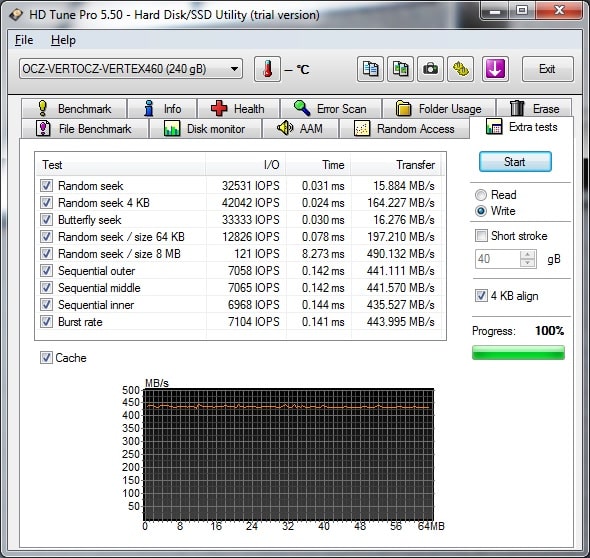Toggle the Sequential inner checkbox
The image size is (590, 558).
pos(46,305)
